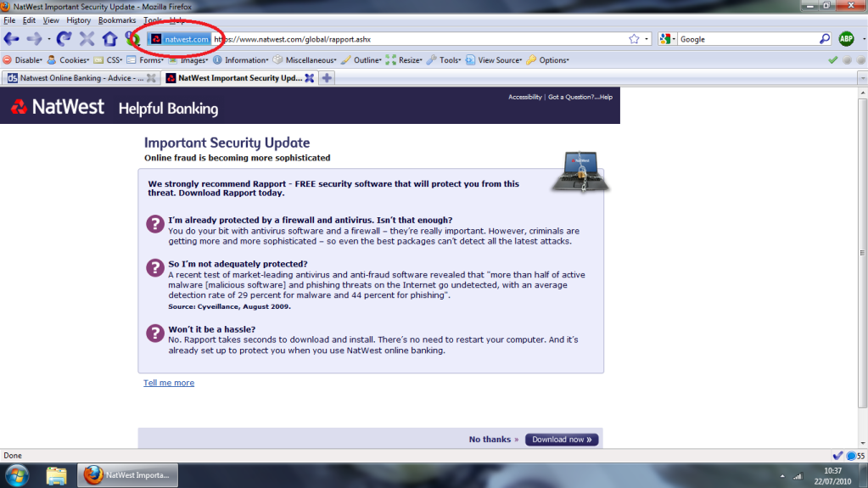This screenshot has height=488, width=868.
Task: Open the View Source dropdown
Action: [494, 59]
